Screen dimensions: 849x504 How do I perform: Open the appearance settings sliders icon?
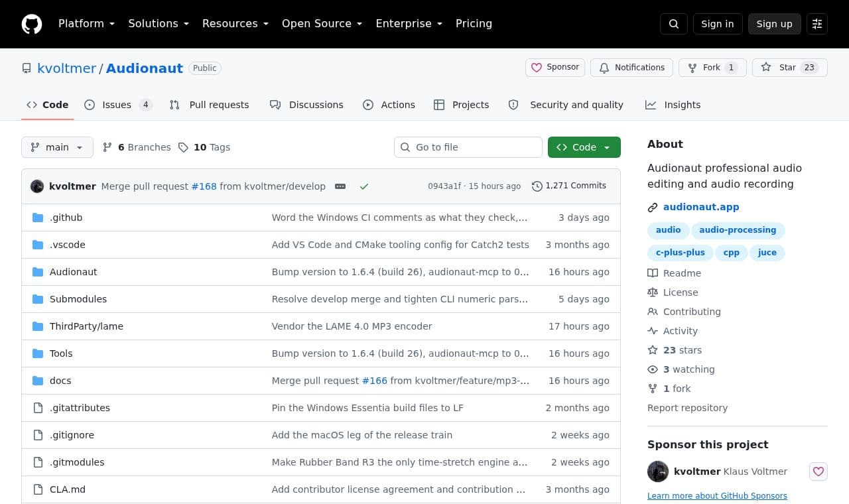tap(817, 24)
